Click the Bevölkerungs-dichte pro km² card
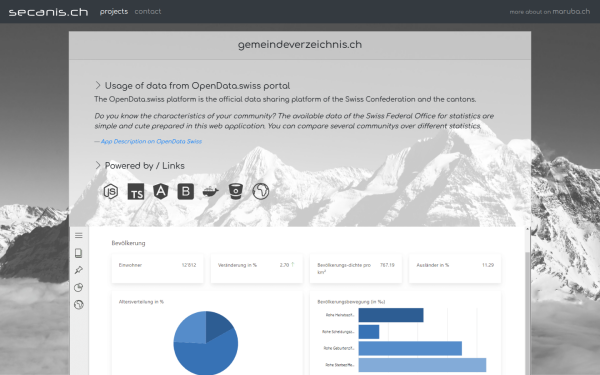Image resolution: width=600 pixels, height=375 pixels. pyautogui.click(x=356, y=269)
